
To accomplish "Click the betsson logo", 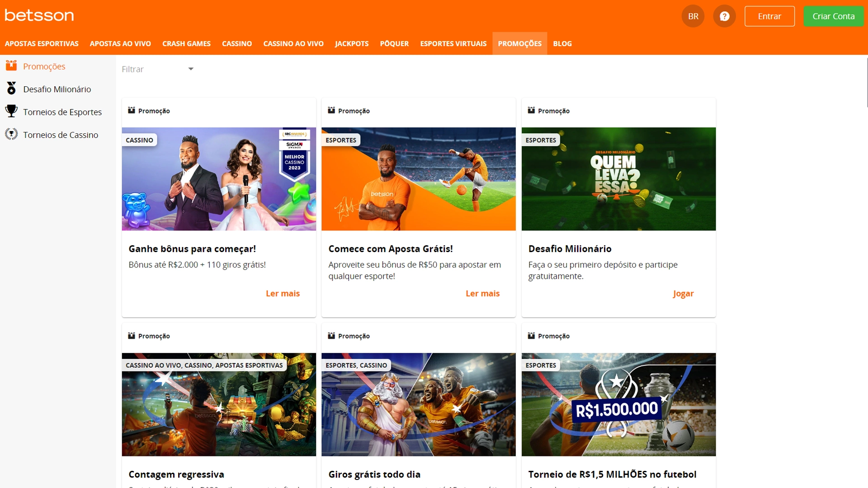I will [x=39, y=15].
